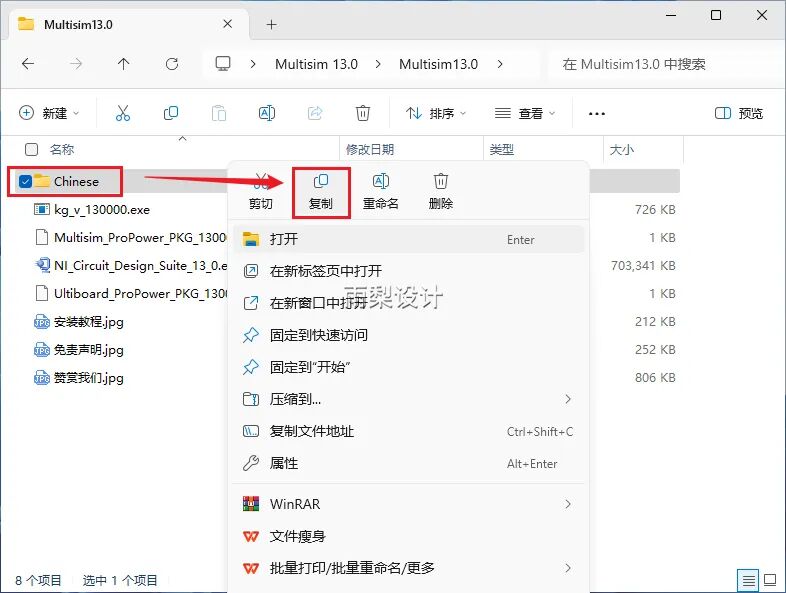Click the 703,341 KB size cell
This screenshot has height=593, width=786.
(643, 266)
